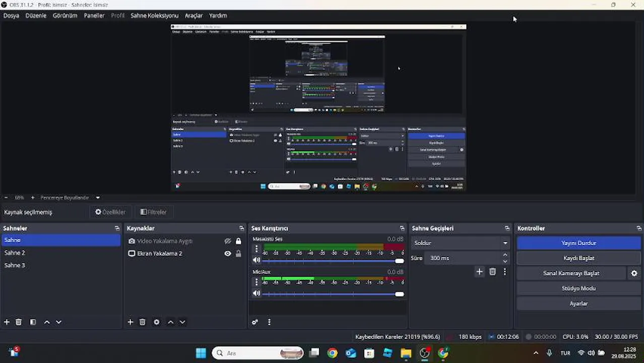Open scene filters icon in Sahneler
Viewport: 644px width, 363px height.
(33, 322)
